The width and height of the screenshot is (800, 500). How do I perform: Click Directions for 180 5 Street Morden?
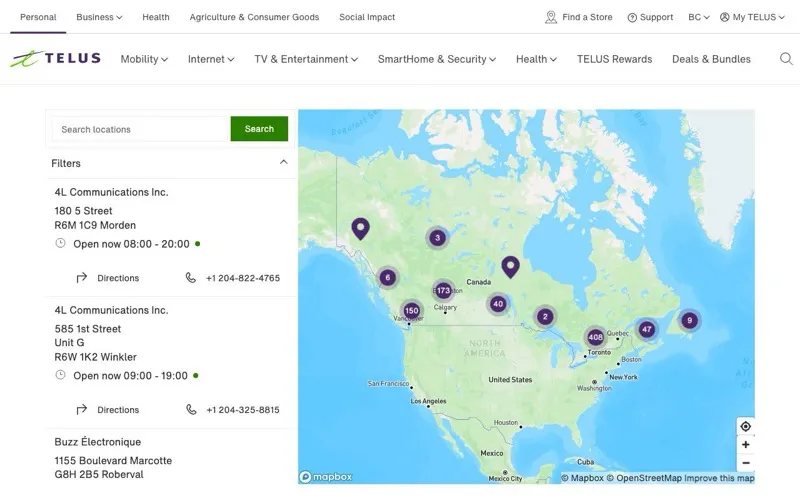coord(107,278)
